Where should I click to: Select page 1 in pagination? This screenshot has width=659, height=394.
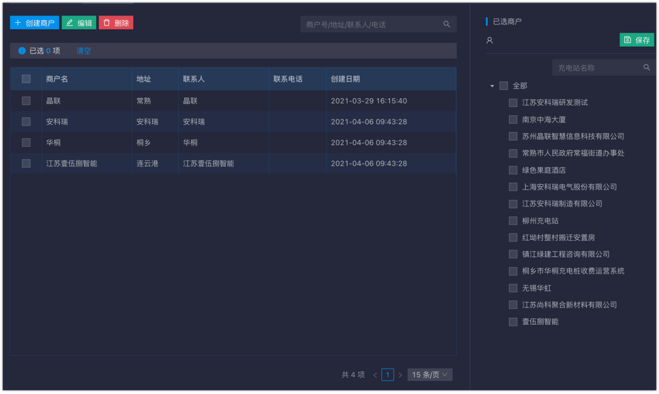(387, 375)
